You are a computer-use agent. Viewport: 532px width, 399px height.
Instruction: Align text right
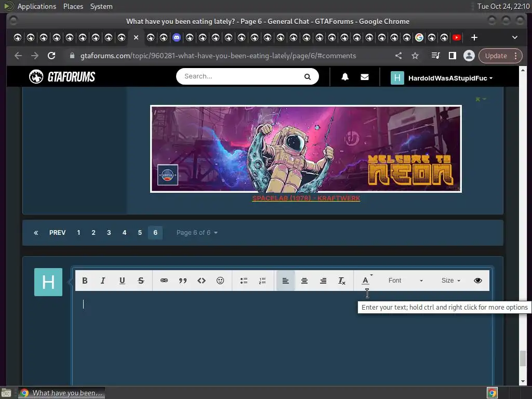click(323, 281)
